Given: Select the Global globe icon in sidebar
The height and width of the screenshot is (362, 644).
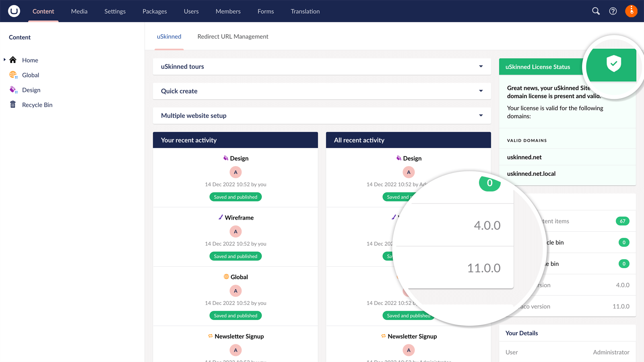Looking at the screenshot, I should 13,75.
